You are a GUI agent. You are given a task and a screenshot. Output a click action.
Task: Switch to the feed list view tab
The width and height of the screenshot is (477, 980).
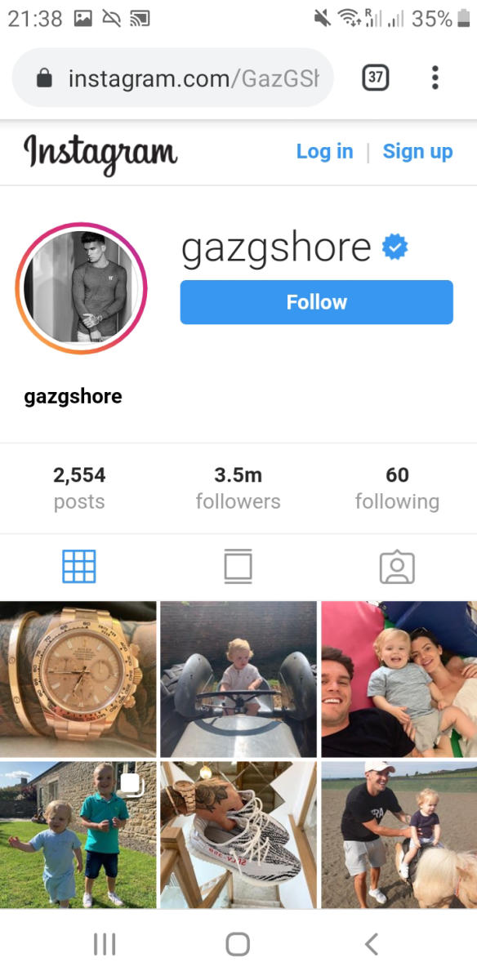click(x=238, y=566)
